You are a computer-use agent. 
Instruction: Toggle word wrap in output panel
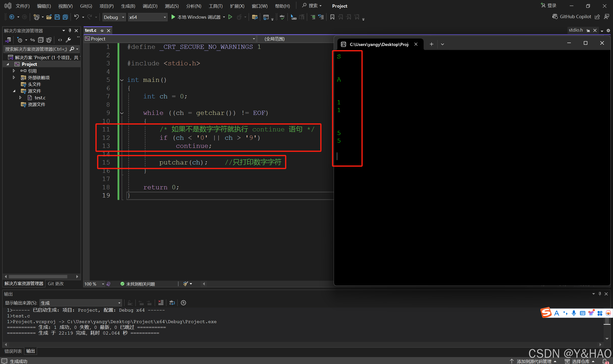click(x=172, y=303)
